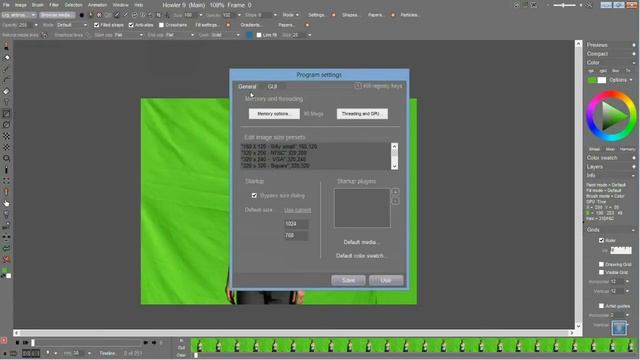Toggle the Anti-alias checkbox

tap(131, 25)
